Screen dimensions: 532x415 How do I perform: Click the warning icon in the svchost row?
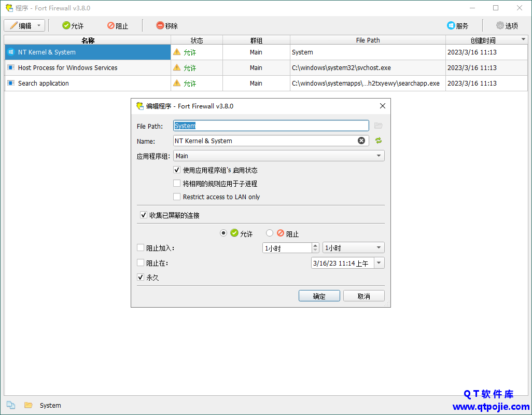(177, 67)
